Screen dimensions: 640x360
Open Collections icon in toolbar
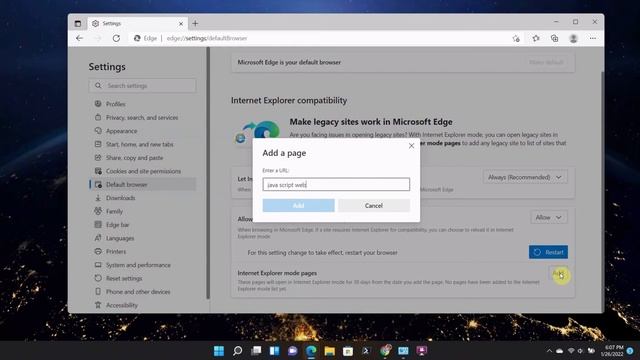coord(554,38)
